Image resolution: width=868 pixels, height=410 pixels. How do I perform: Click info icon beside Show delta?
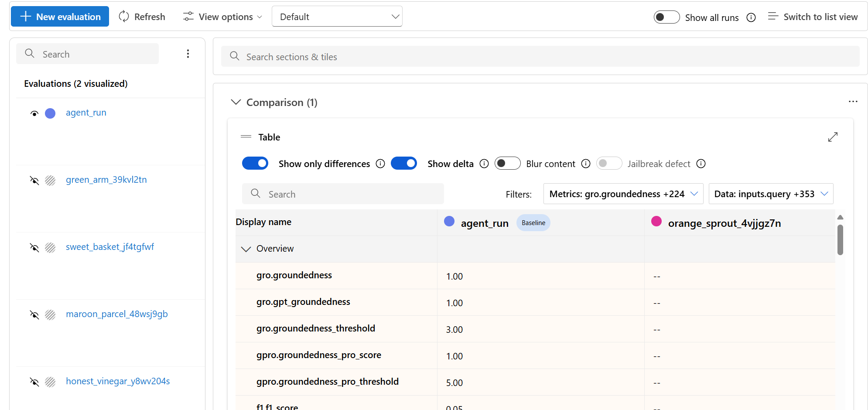tap(484, 164)
